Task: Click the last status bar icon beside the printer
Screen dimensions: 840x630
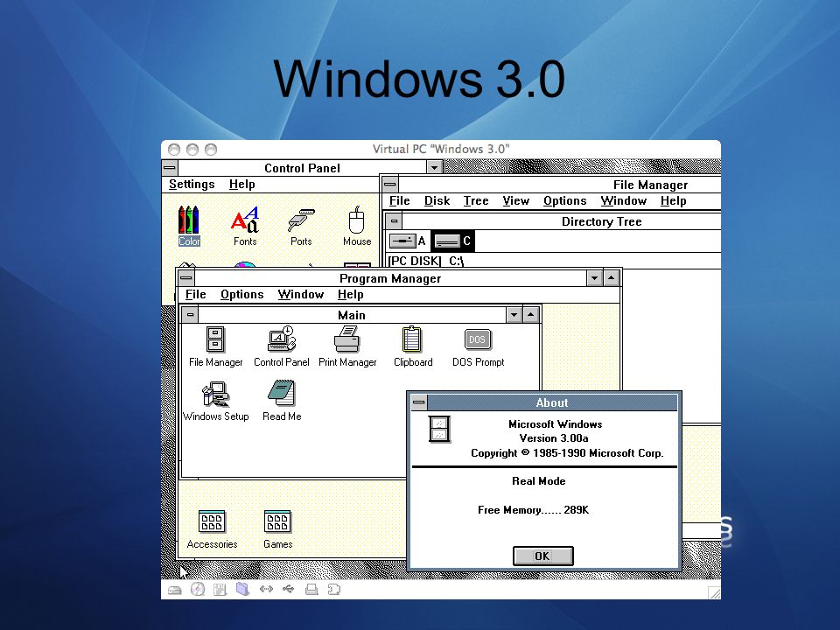Action: pyautogui.click(x=333, y=590)
